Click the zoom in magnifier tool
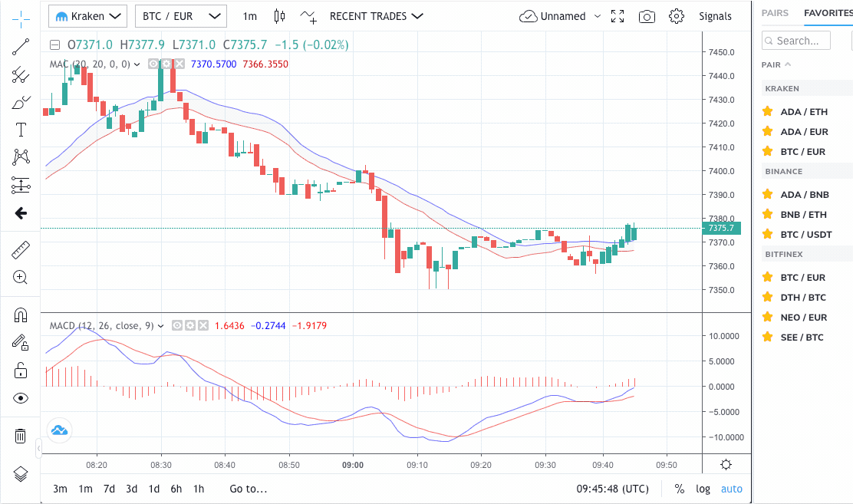The width and height of the screenshot is (853, 504). [21, 277]
